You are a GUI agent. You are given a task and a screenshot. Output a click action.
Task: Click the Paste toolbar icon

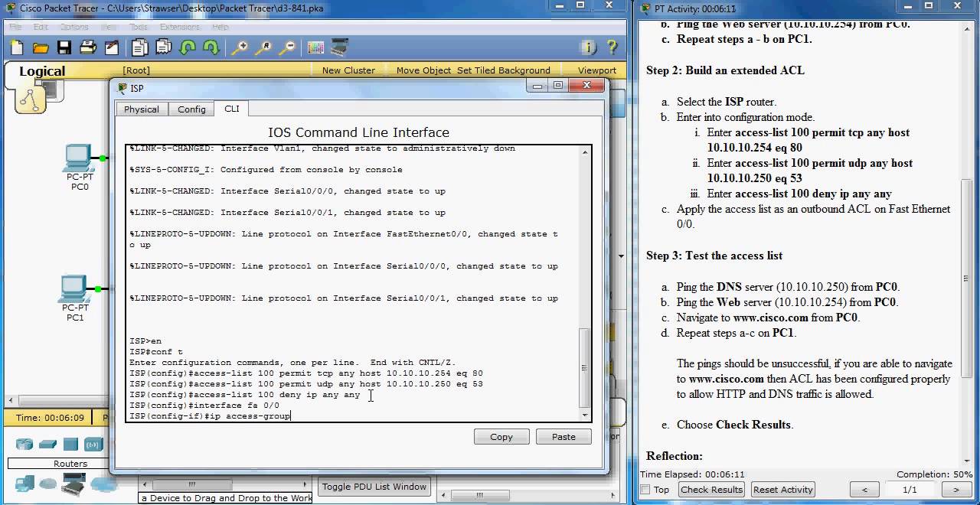pos(164,47)
